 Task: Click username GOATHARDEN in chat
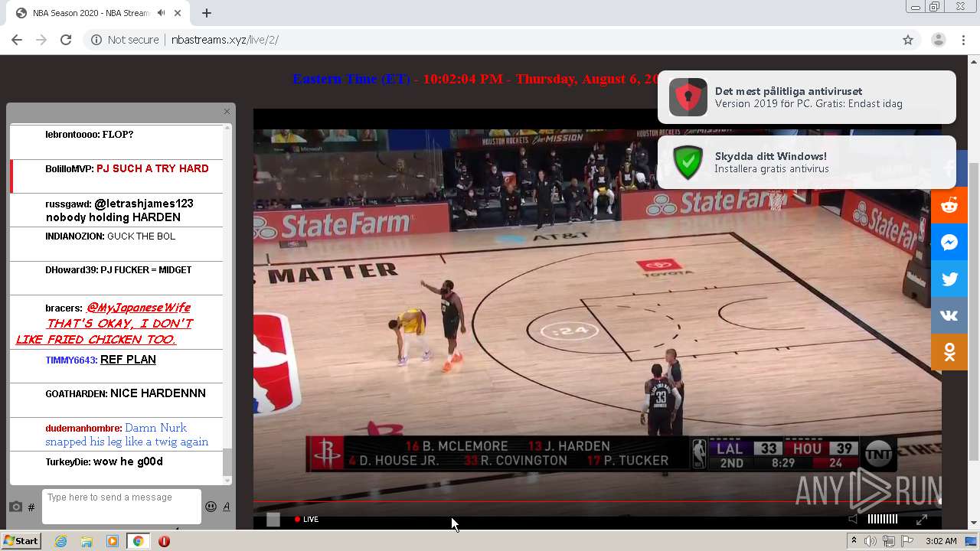[x=76, y=394]
